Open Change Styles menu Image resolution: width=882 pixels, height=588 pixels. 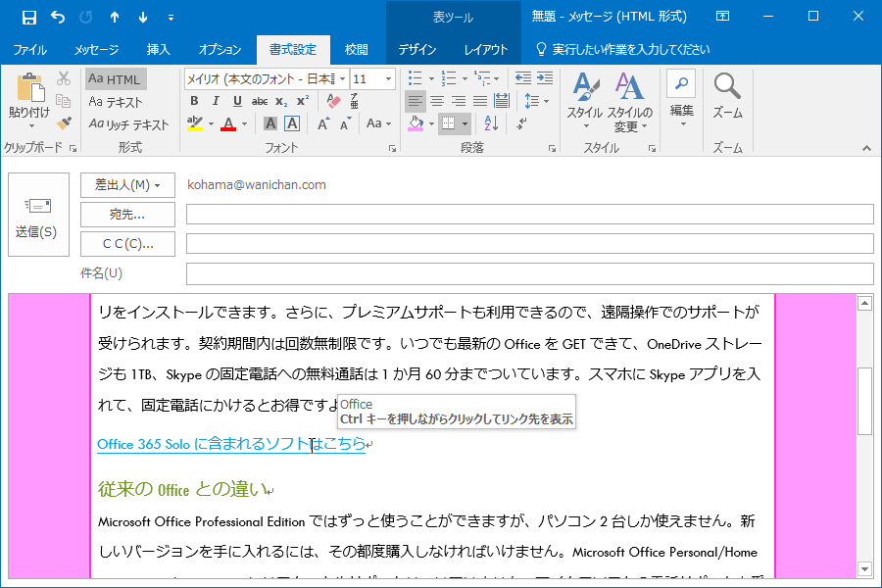tap(629, 101)
